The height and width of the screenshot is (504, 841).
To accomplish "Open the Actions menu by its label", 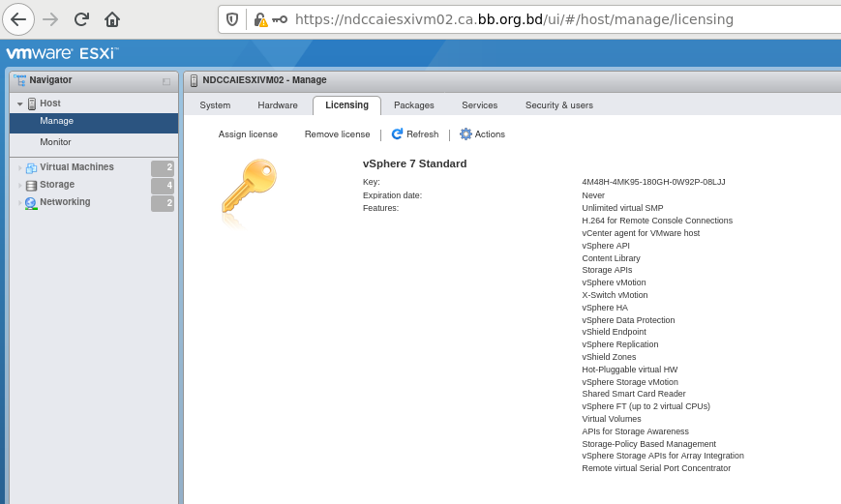I will (x=490, y=134).
